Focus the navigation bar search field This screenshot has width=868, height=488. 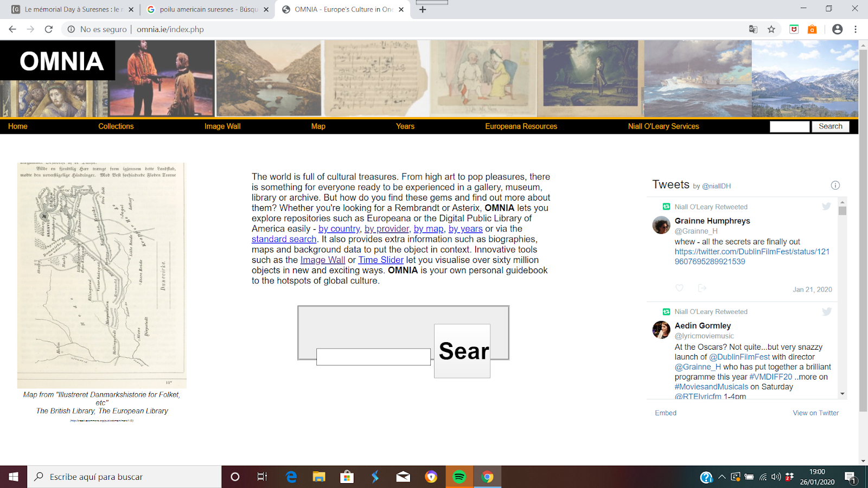click(790, 126)
